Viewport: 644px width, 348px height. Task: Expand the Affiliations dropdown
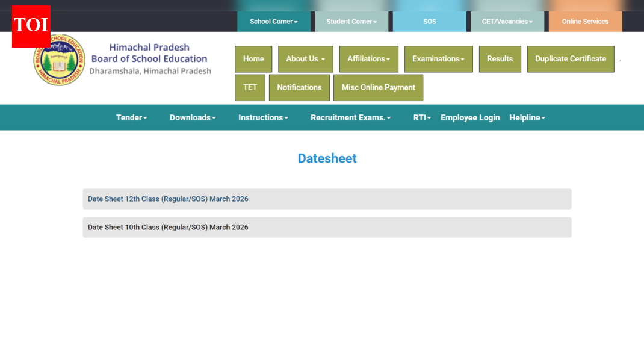point(368,59)
